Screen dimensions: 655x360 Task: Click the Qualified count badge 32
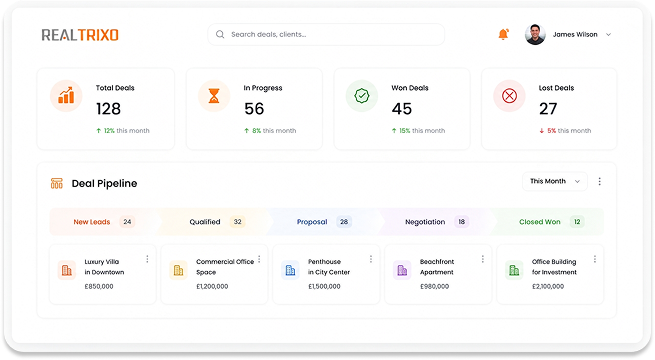[x=237, y=222]
